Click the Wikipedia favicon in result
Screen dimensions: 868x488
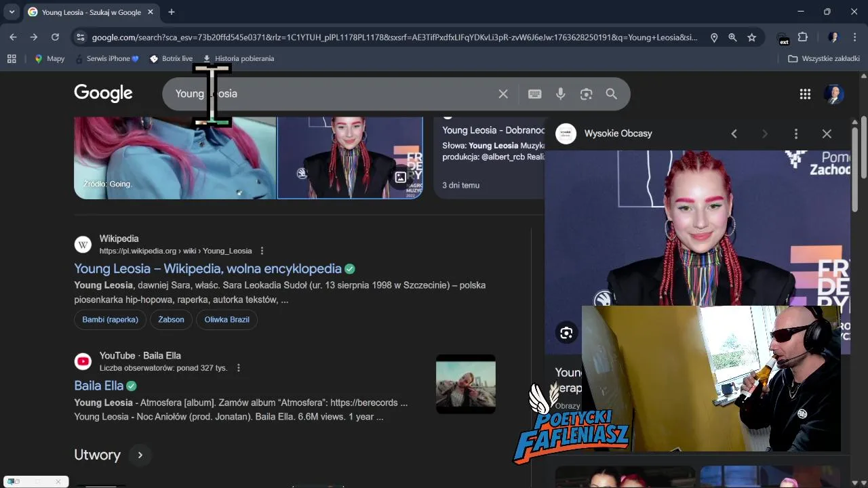[x=83, y=245]
